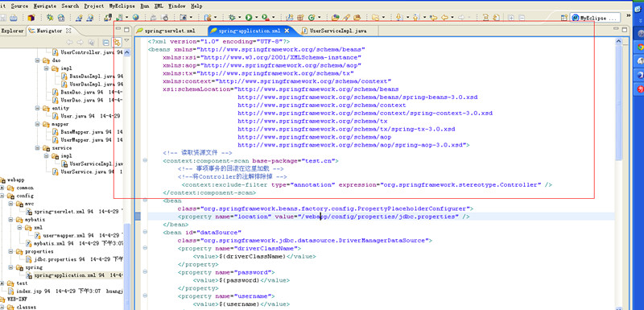Click Last Edit Location icon
644x310 pixels.
click(x=433, y=17)
